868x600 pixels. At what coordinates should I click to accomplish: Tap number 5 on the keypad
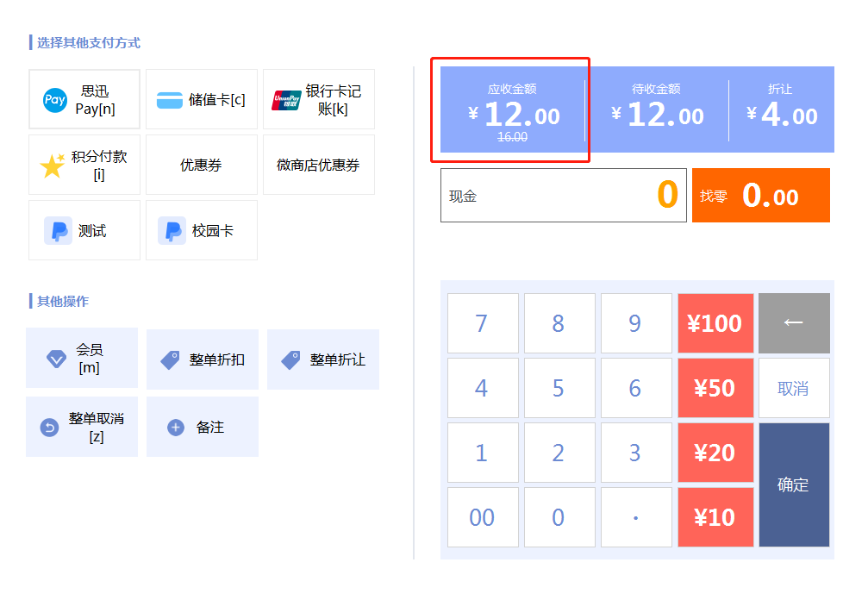coord(559,388)
